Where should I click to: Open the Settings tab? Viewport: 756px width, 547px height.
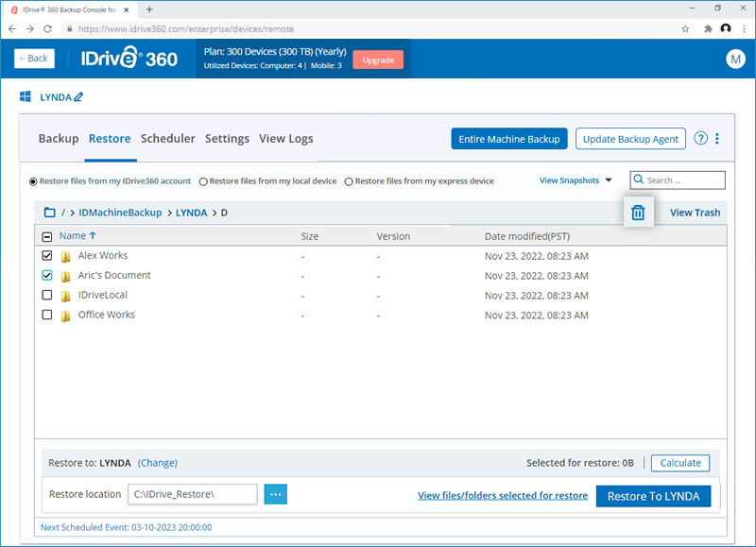pyautogui.click(x=227, y=138)
